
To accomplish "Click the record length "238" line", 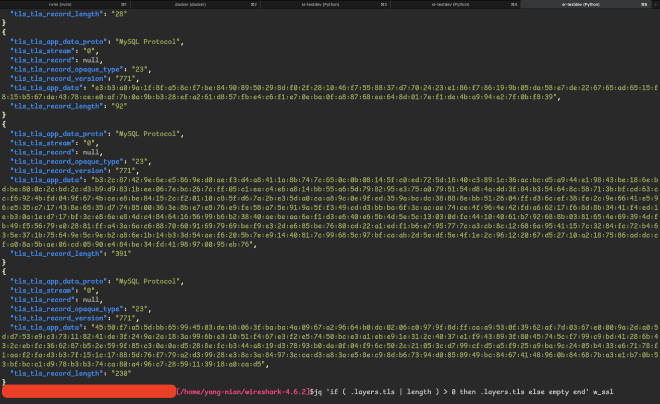I will pyautogui.click(x=70, y=373).
